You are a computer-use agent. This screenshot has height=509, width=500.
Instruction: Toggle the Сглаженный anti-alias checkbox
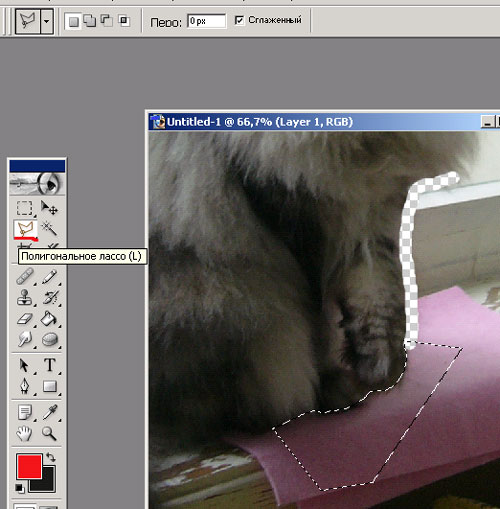[x=239, y=20]
